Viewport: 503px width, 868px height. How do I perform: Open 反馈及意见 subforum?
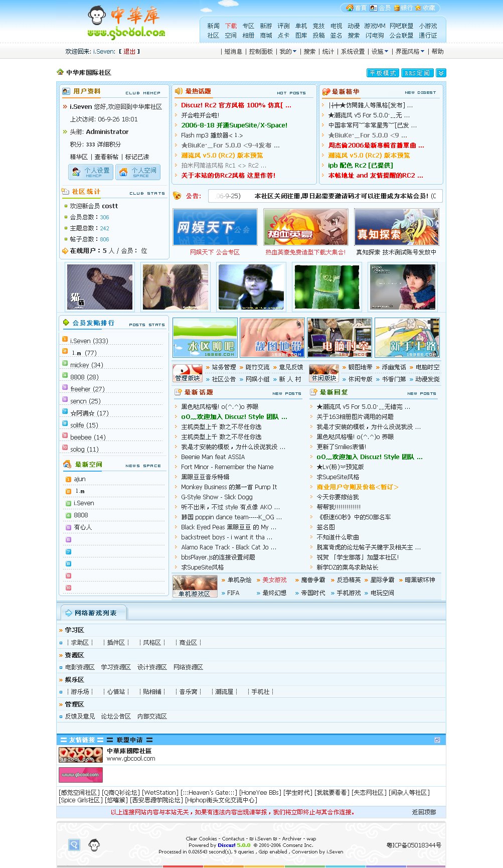[80, 716]
